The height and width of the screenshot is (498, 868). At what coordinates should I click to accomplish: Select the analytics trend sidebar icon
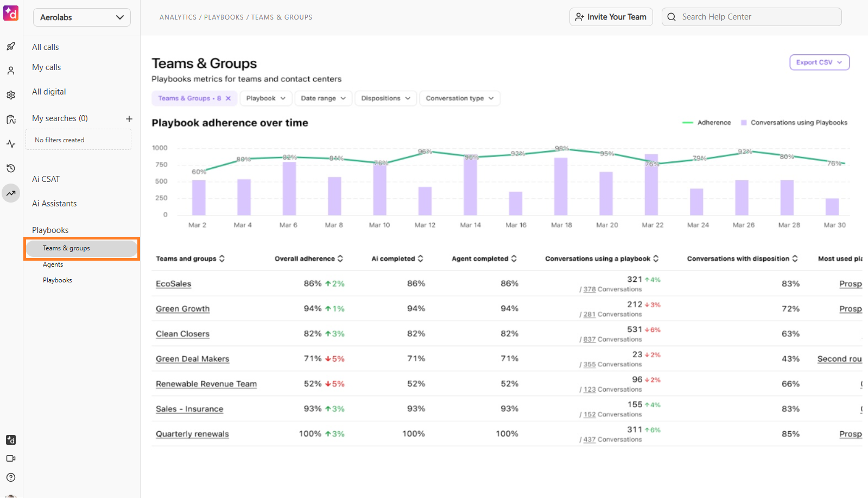point(11,193)
